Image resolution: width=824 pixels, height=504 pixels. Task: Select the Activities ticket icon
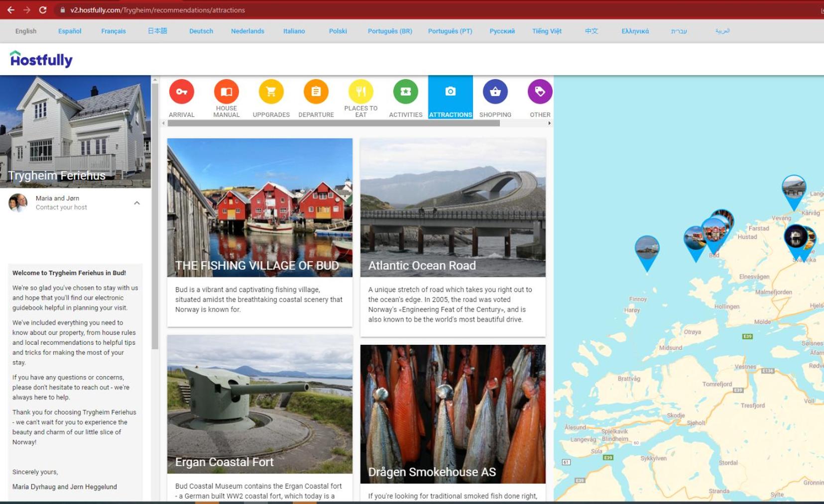coord(406,92)
